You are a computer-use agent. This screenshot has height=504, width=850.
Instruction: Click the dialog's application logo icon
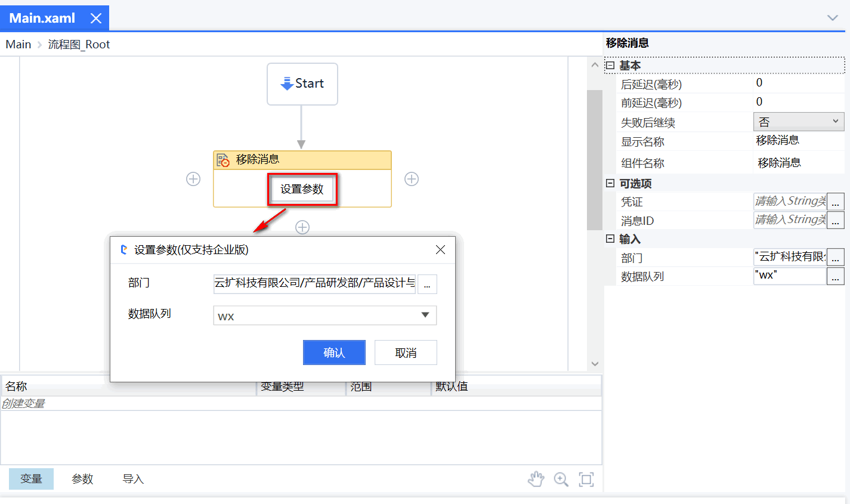click(x=124, y=250)
